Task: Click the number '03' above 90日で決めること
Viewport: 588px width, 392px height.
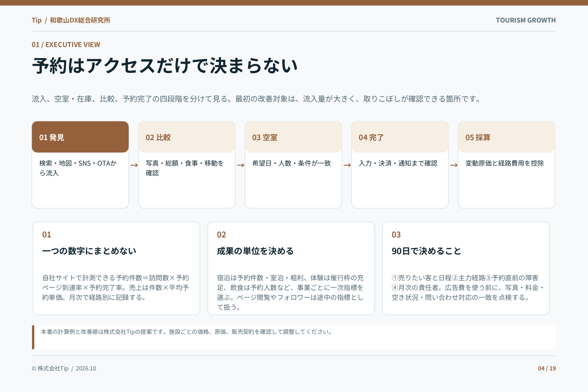Action: (x=396, y=235)
